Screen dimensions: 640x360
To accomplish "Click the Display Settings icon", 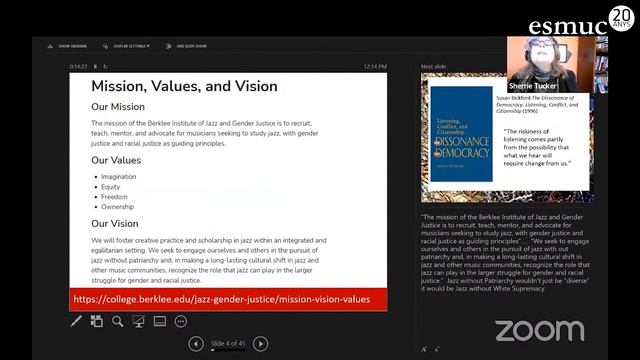I will [106, 46].
